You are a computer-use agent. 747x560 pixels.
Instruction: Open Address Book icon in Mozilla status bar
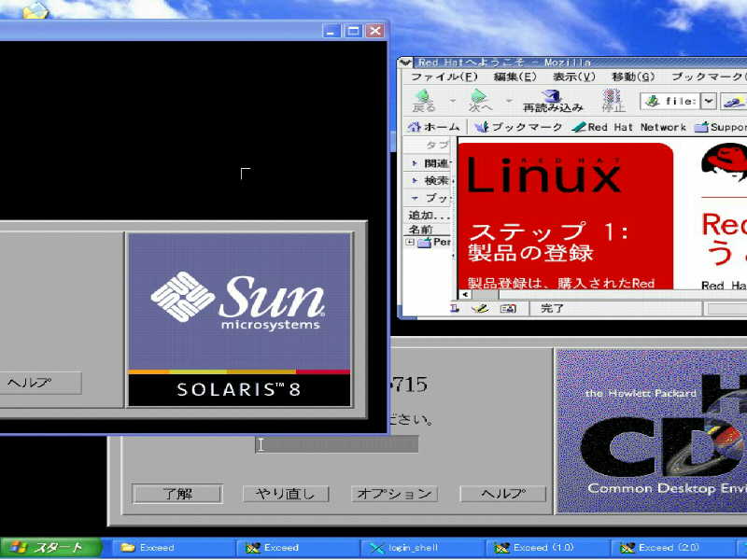point(508,309)
